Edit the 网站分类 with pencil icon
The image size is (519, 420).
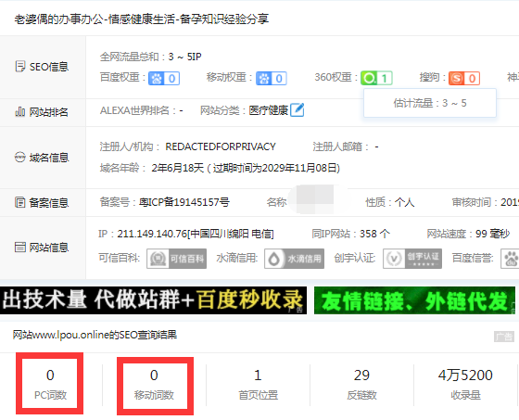click(x=297, y=110)
